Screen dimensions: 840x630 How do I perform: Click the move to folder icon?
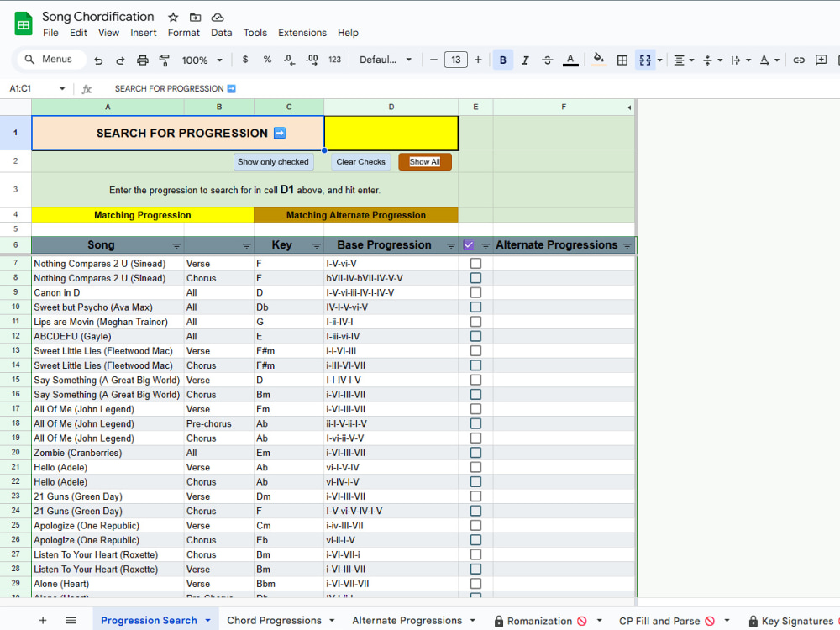click(195, 17)
